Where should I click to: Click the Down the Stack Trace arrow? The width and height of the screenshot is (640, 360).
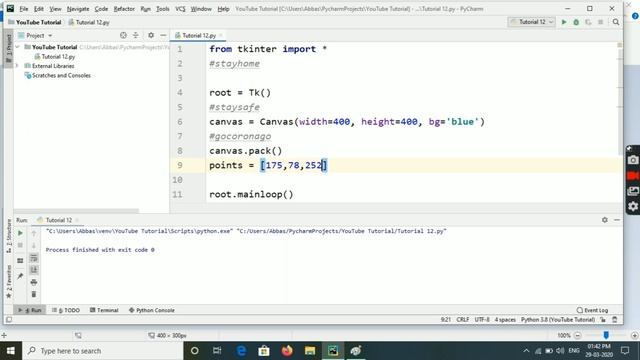click(x=34, y=245)
